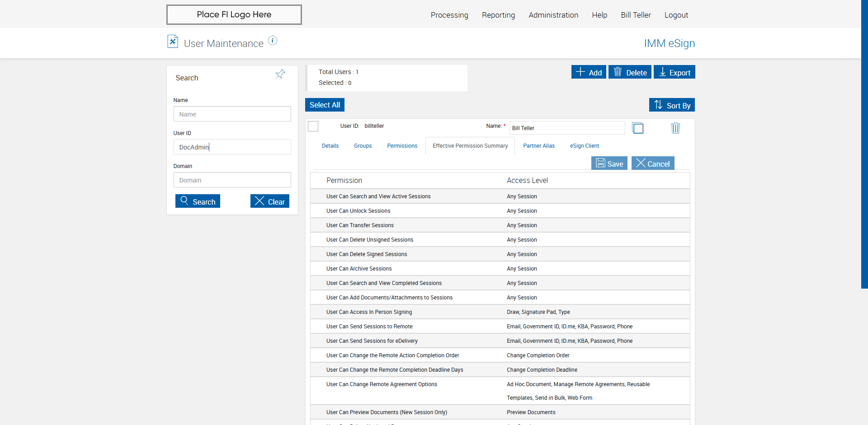The width and height of the screenshot is (868, 425).
Task: Delete billteller with the row trash icon
Action: [675, 128]
